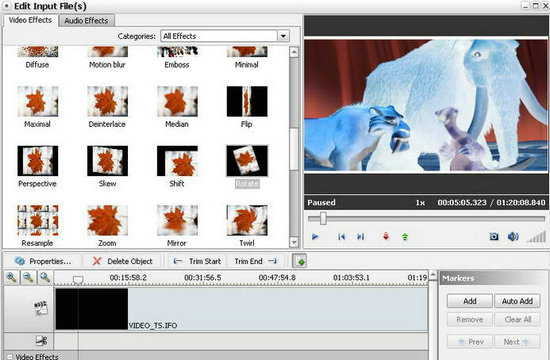
Task: Click the third timeline zoom magnifier
Action: pyautogui.click(x=45, y=278)
